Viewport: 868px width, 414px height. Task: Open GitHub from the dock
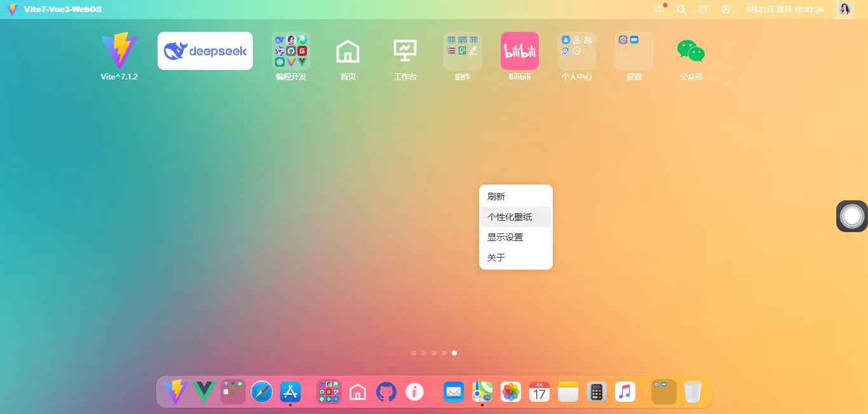coord(386,392)
